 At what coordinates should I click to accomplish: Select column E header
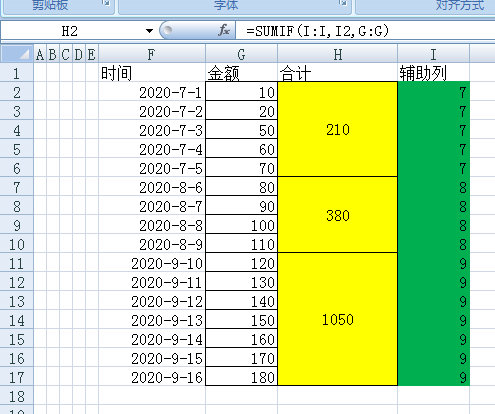click(92, 54)
